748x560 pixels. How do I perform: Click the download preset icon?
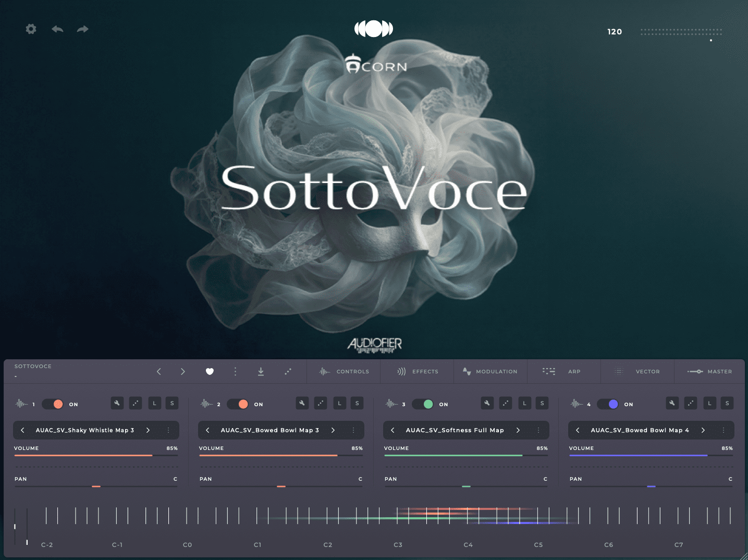[x=261, y=371]
